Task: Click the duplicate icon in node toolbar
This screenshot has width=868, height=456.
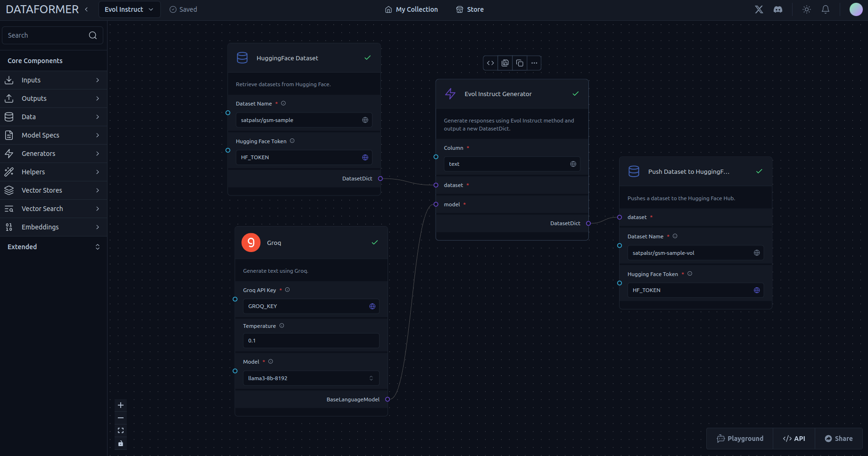Action: point(520,63)
